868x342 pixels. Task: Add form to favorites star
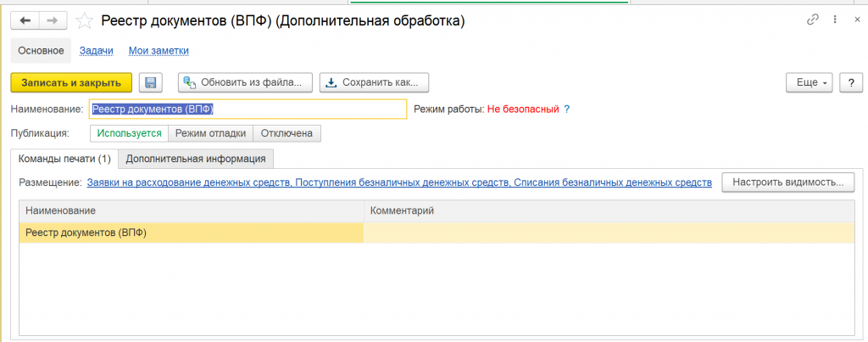coord(85,20)
